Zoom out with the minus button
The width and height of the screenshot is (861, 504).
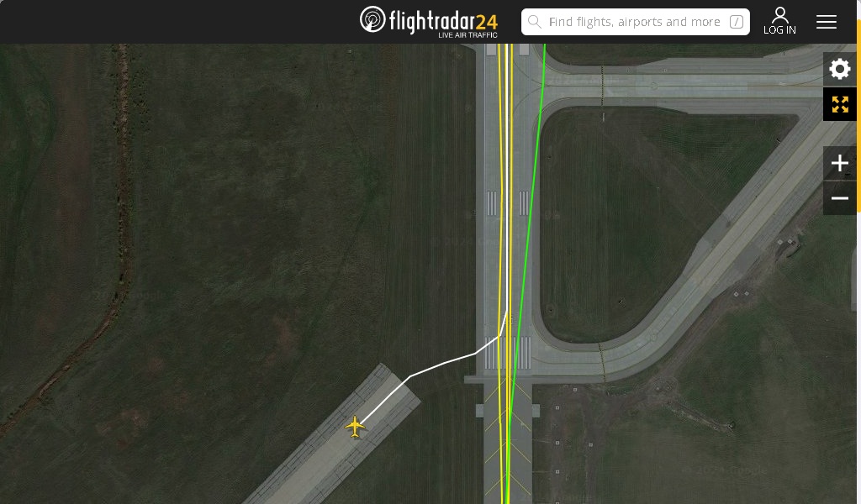point(840,198)
